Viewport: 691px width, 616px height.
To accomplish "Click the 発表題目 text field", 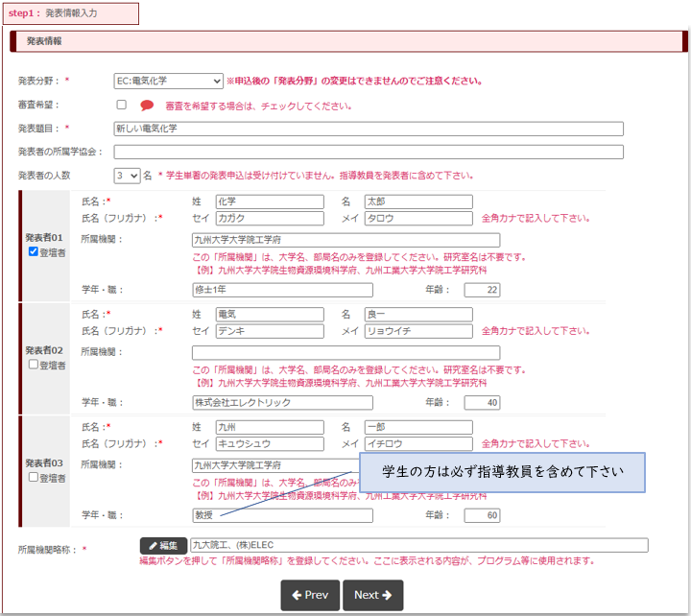I will (x=369, y=129).
